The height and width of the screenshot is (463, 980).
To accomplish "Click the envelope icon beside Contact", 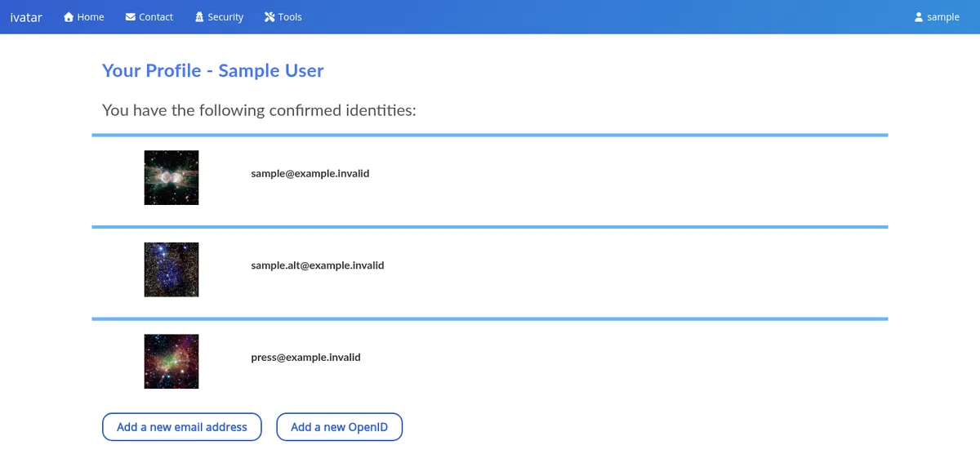I will click(131, 17).
